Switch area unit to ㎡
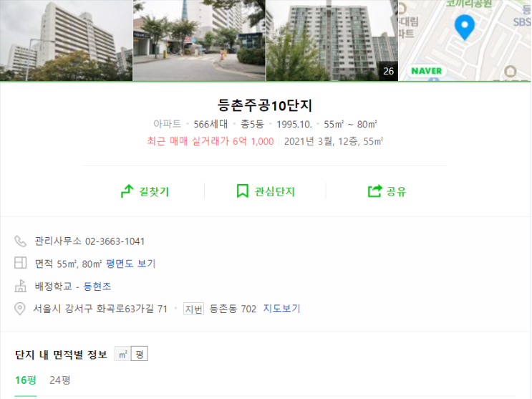532x399 pixels. pos(123,354)
